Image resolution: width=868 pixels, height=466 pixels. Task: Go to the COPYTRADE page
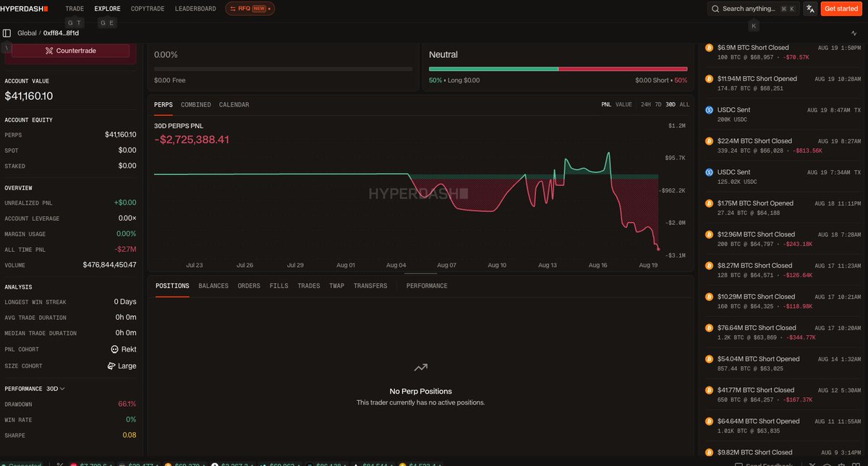click(x=148, y=9)
